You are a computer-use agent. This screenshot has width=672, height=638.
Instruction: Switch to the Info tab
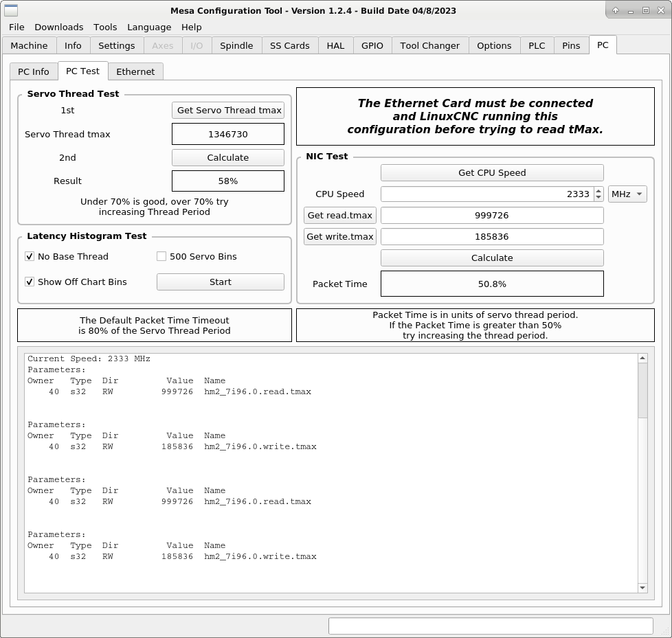coord(73,45)
